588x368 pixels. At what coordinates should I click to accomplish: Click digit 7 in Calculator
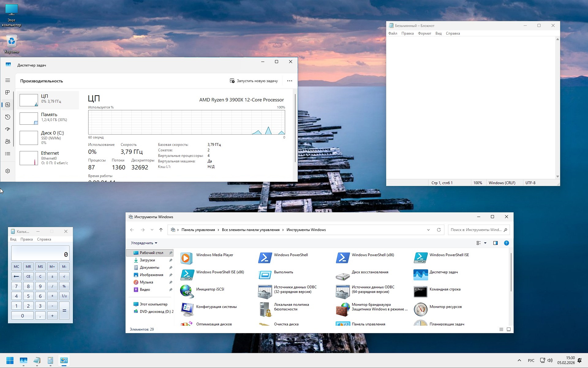pos(17,286)
